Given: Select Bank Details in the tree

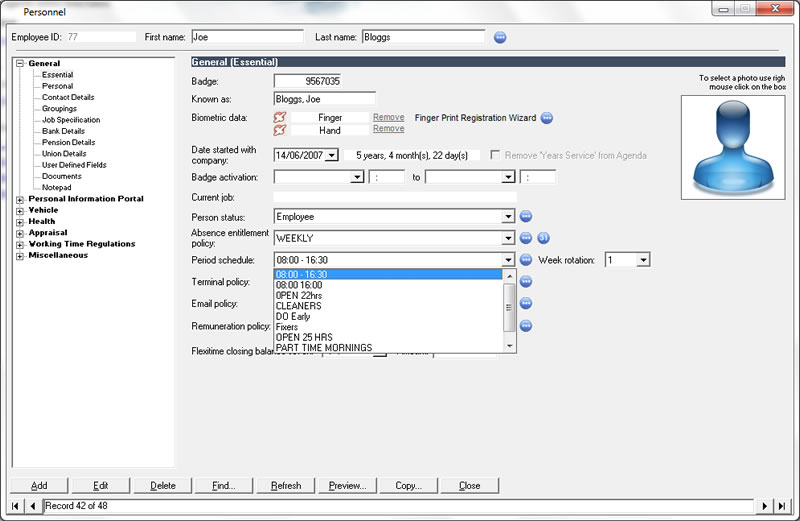Looking at the screenshot, I should tap(63, 131).
